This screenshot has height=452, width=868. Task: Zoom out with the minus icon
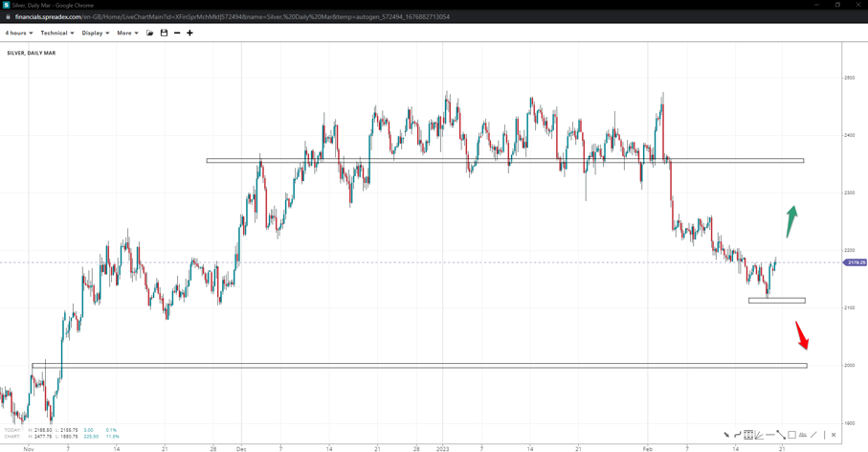click(177, 34)
